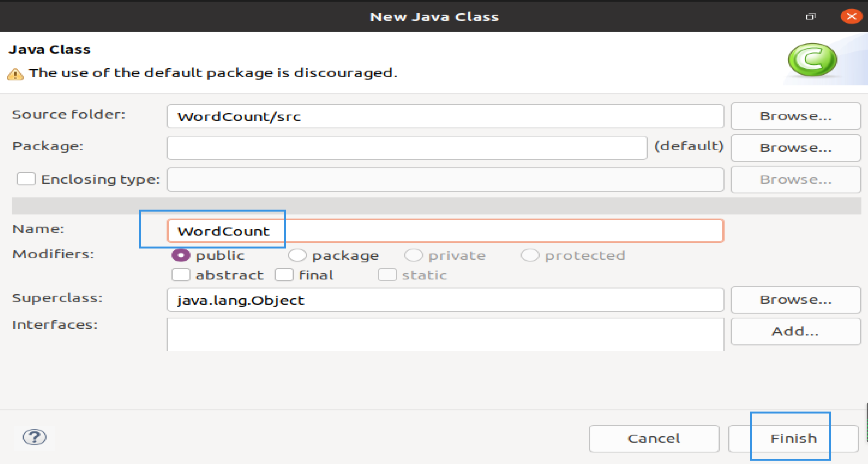This screenshot has width=868, height=464.
Task: Click the Cancel button
Action: (654, 438)
